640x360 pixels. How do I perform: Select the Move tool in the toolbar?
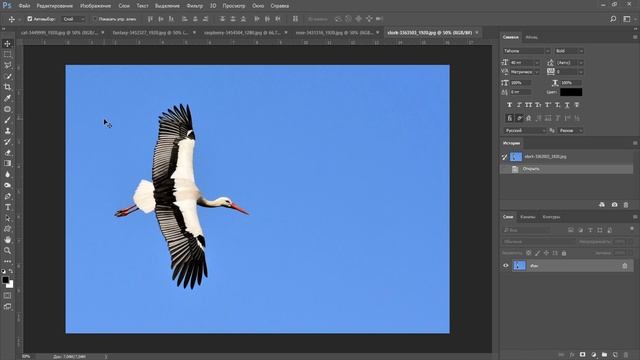pos(7,44)
